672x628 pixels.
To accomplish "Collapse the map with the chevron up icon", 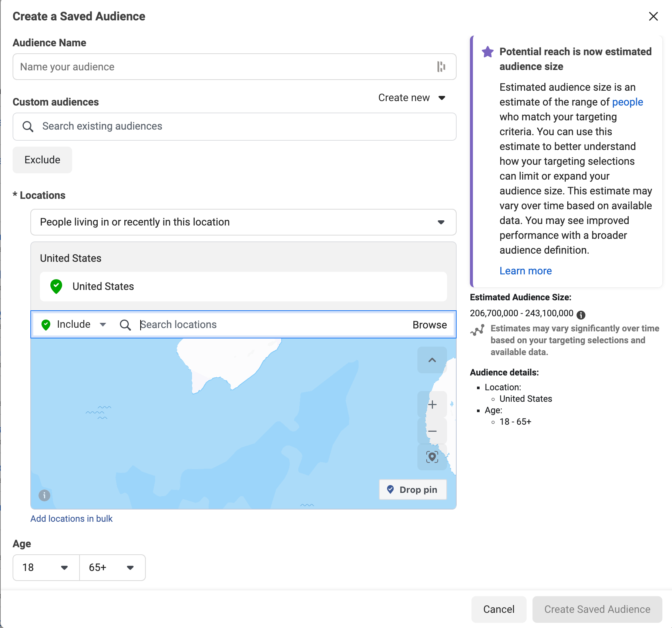I will [432, 360].
